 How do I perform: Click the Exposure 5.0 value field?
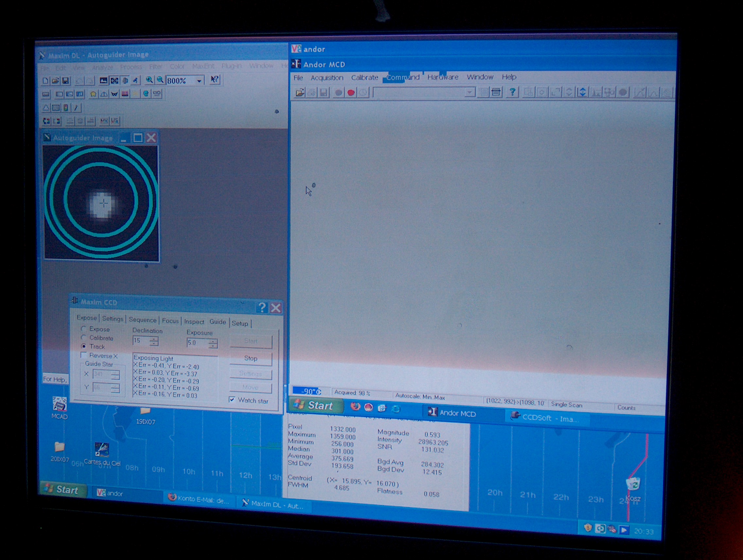[x=198, y=343]
